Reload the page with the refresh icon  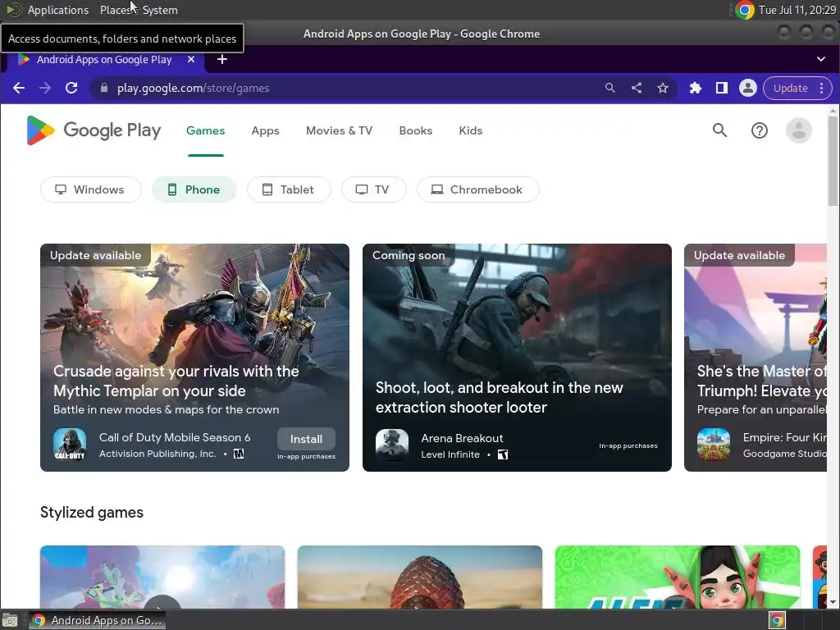click(x=71, y=88)
